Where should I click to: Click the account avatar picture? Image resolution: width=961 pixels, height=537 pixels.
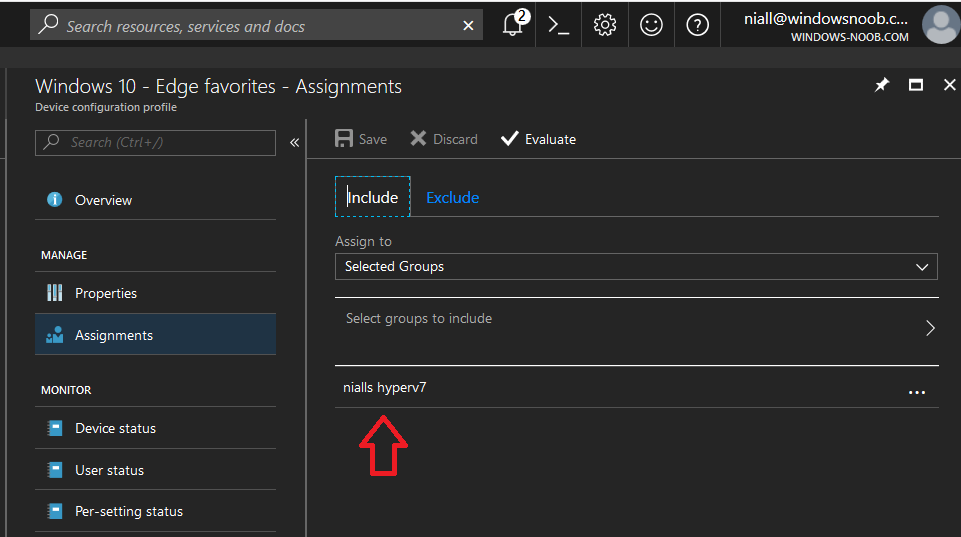click(941, 25)
